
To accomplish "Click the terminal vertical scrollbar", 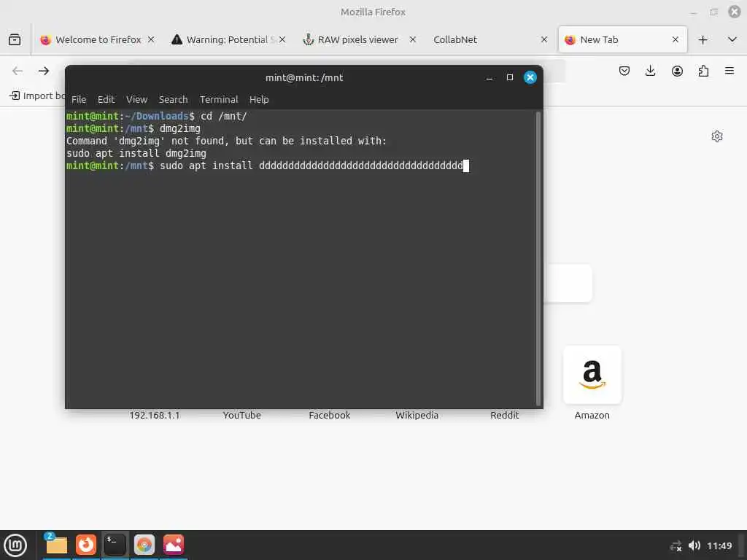I will pos(538,259).
